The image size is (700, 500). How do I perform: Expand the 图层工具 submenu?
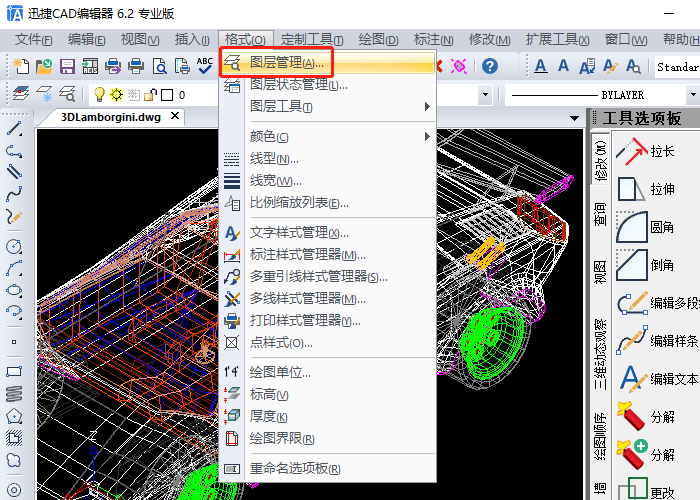(329, 106)
